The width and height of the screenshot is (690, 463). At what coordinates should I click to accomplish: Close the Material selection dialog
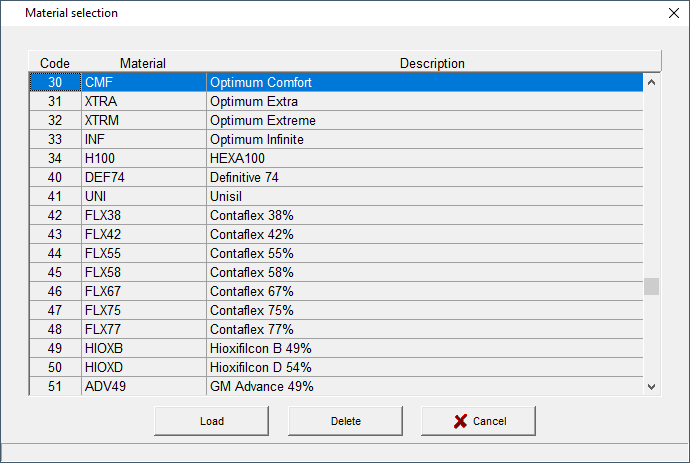pos(674,13)
